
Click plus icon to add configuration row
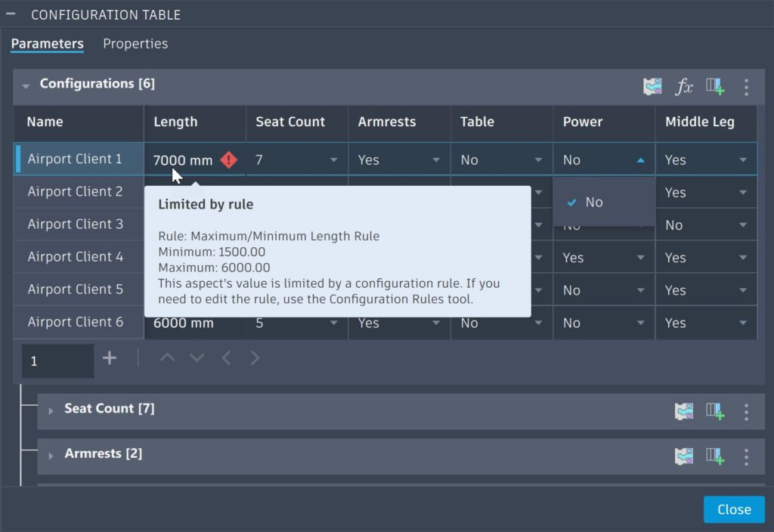(x=109, y=358)
